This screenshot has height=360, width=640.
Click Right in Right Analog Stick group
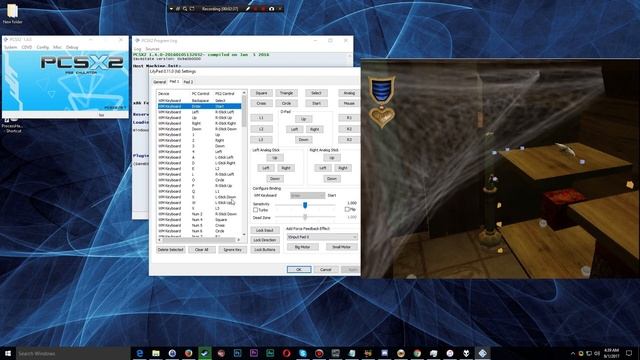[x=343, y=168]
